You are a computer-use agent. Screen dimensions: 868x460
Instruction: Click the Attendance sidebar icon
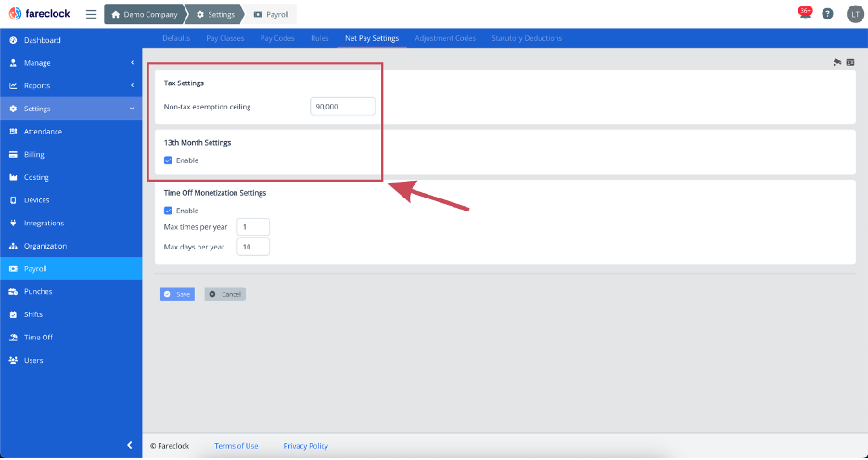13,132
